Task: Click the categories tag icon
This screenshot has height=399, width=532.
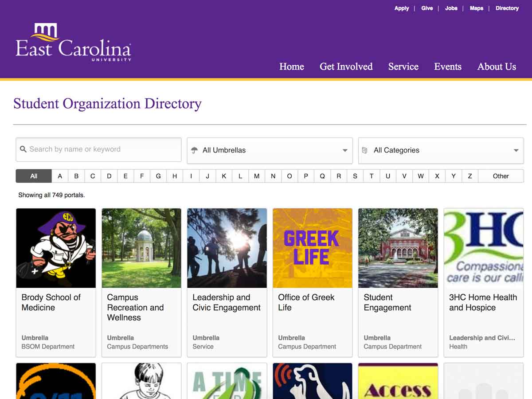Action: pyautogui.click(x=365, y=150)
